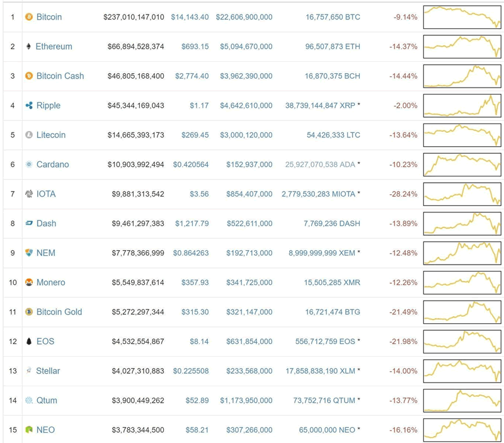Click the EOS logo icon
This screenshot has width=504, height=443.
click(28, 342)
